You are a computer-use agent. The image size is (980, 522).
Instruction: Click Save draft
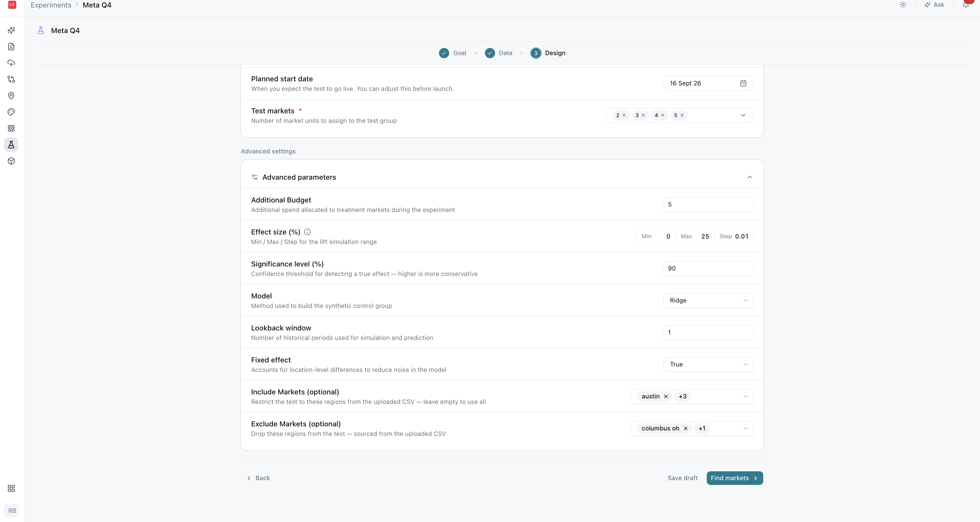(683, 478)
